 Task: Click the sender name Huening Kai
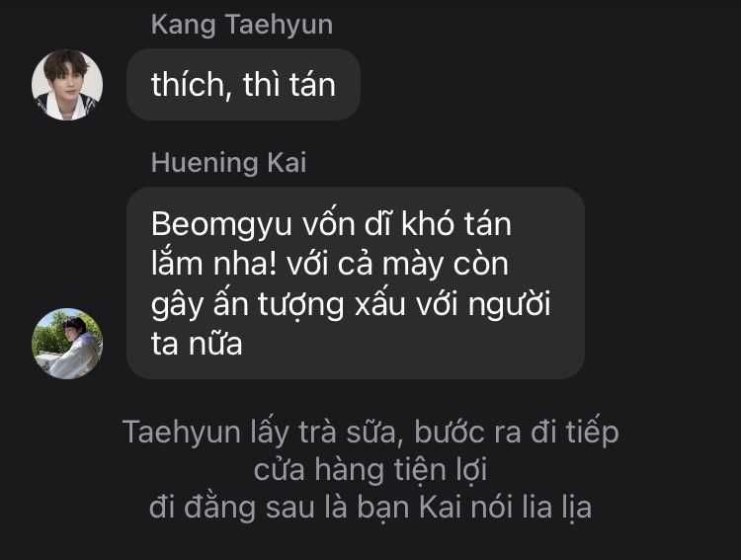point(229,162)
